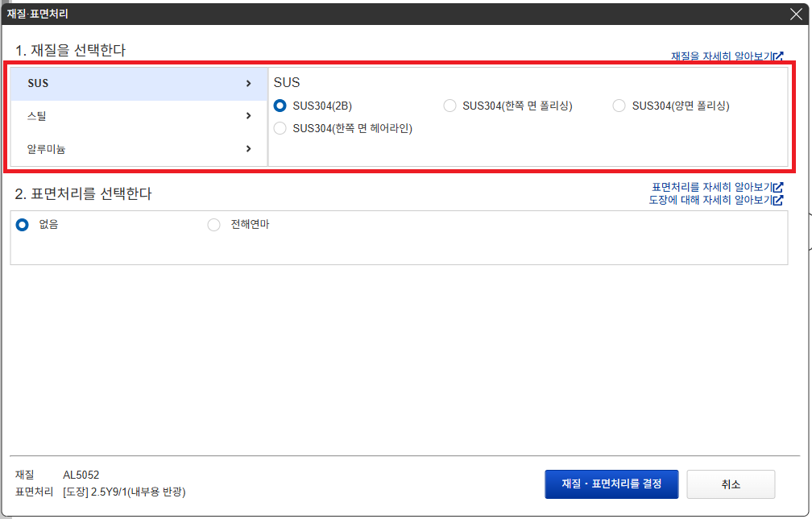Select 없음 surface treatment option

[23, 225]
